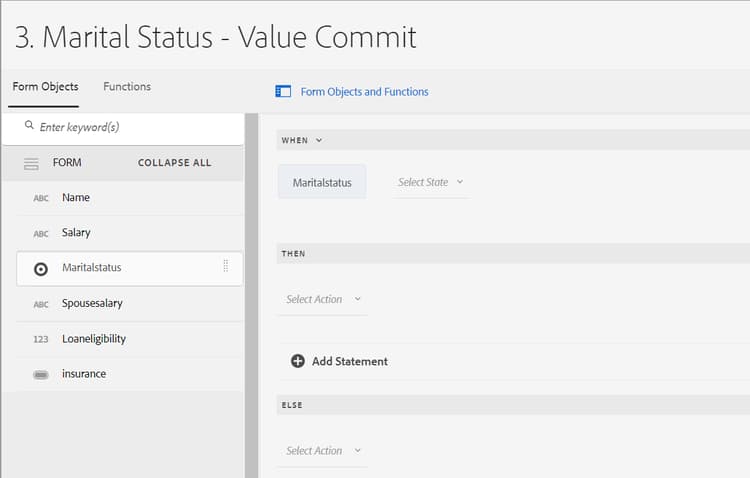
Task: Click the drag handle on Maritalstatus row
Action: pos(226,267)
